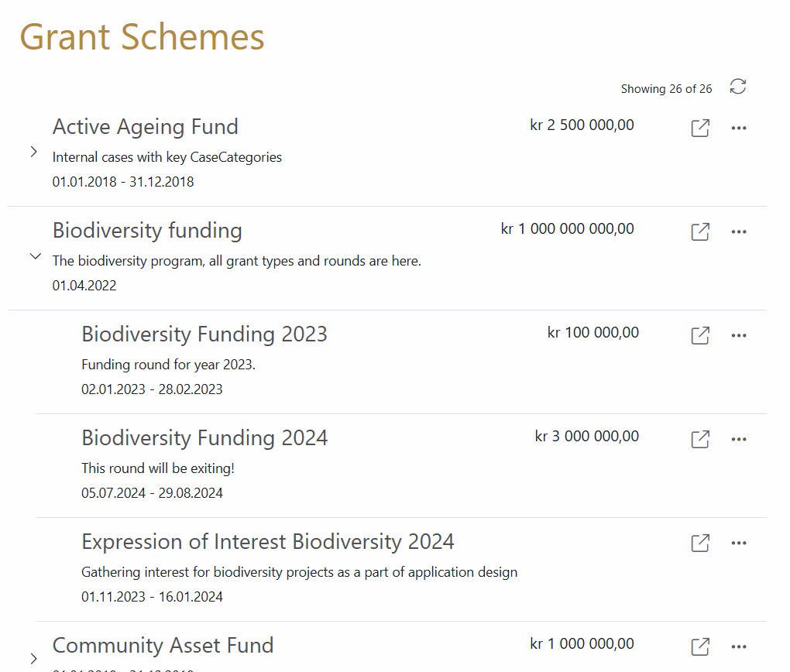
Task: More actions for Community Asset Fund
Action: point(739,646)
